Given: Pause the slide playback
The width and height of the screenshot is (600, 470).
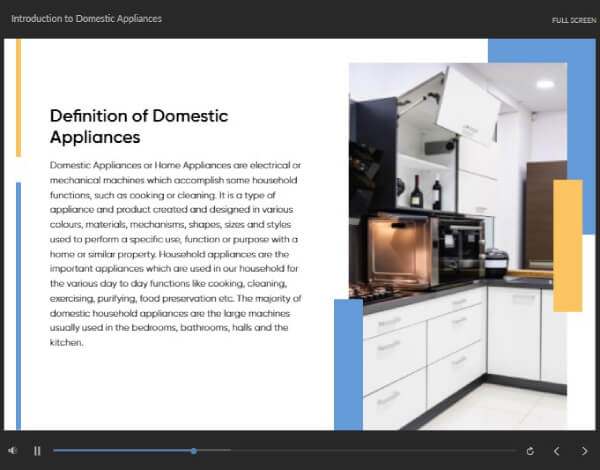Looking at the screenshot, I should [37, 451].
